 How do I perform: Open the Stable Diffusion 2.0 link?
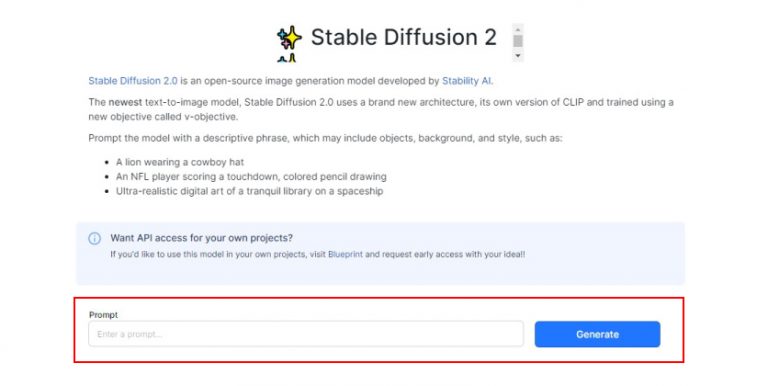(133, 81)
